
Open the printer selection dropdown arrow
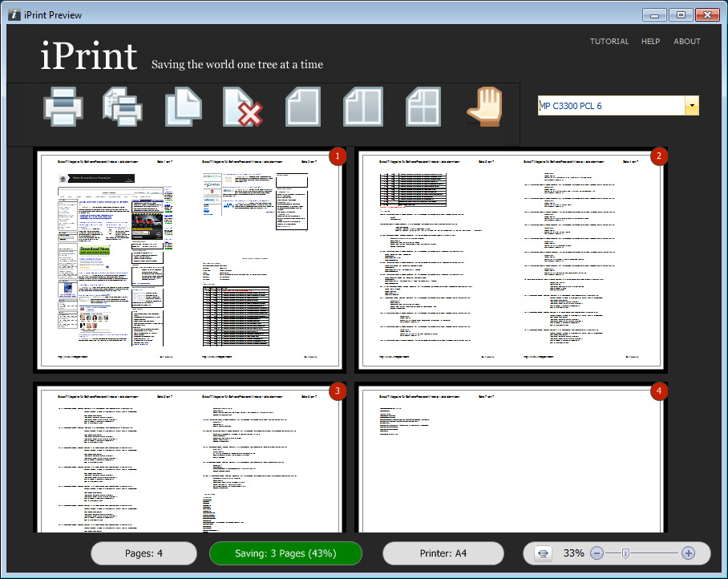[692, 105]
